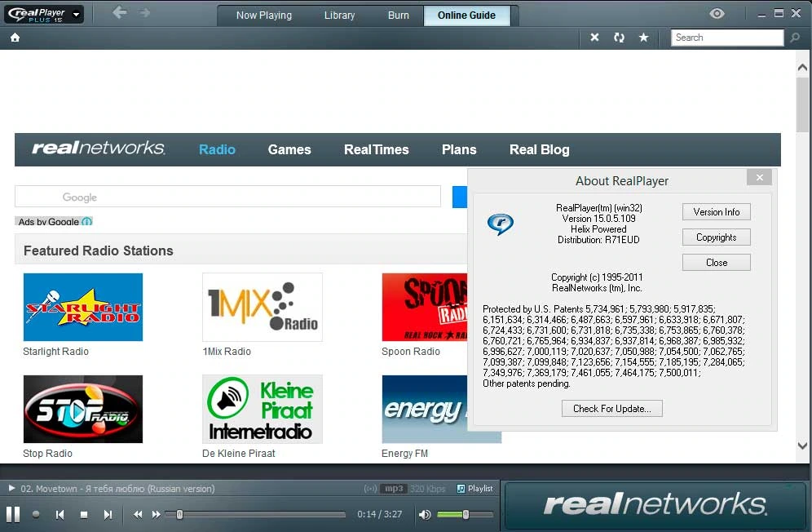
Task: Open the Stop Radio station logo
Action: tap(83, 409)
